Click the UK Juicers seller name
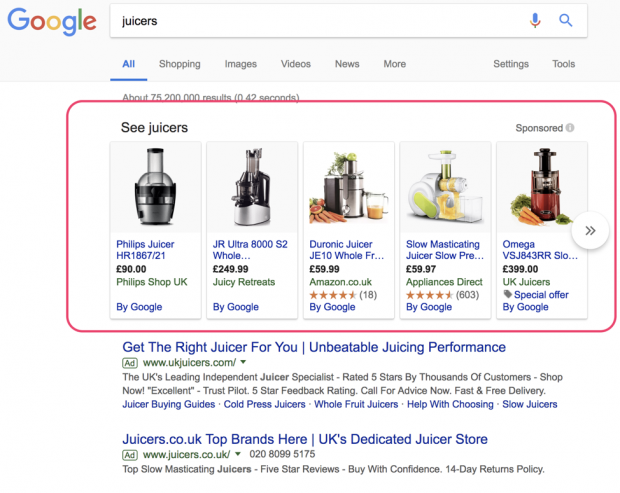Image resolution: width=620 pixels, height=493 pixels. click(x=526, y=282)
